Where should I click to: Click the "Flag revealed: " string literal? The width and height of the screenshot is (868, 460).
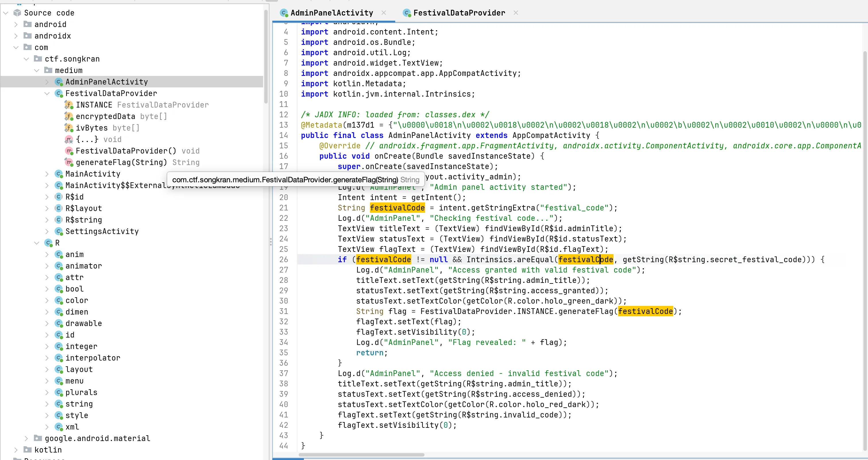pos(487,342)
